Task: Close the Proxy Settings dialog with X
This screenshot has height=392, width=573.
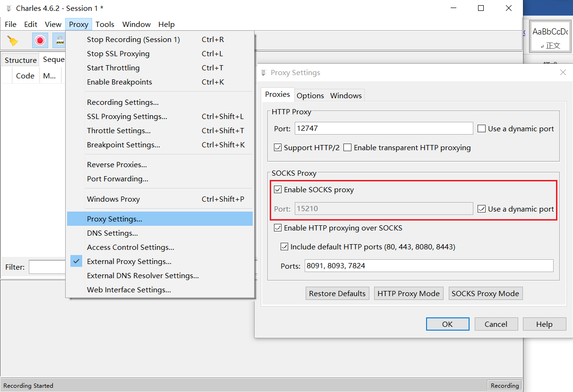Action: 563,72
